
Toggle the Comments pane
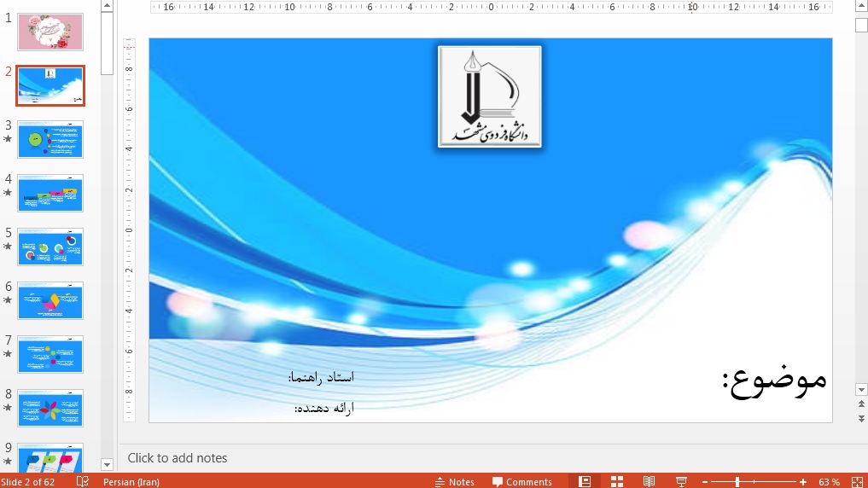[521, 481]
